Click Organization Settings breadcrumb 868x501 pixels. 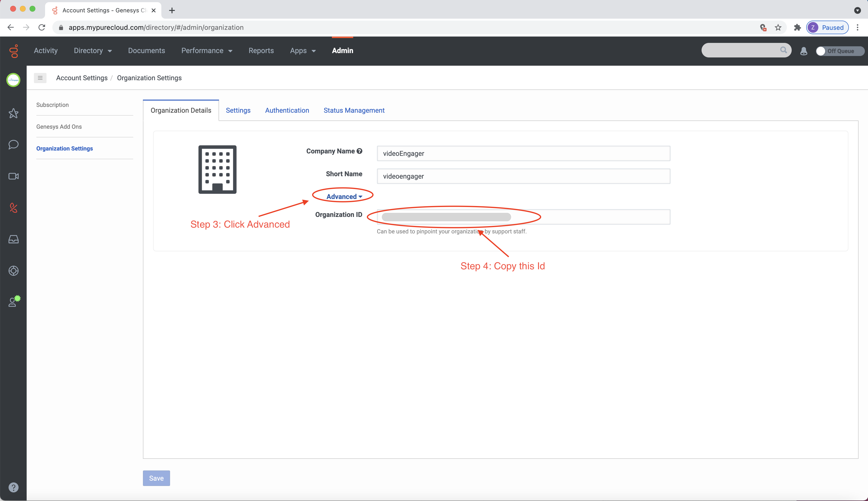click(x=149, y=78)
